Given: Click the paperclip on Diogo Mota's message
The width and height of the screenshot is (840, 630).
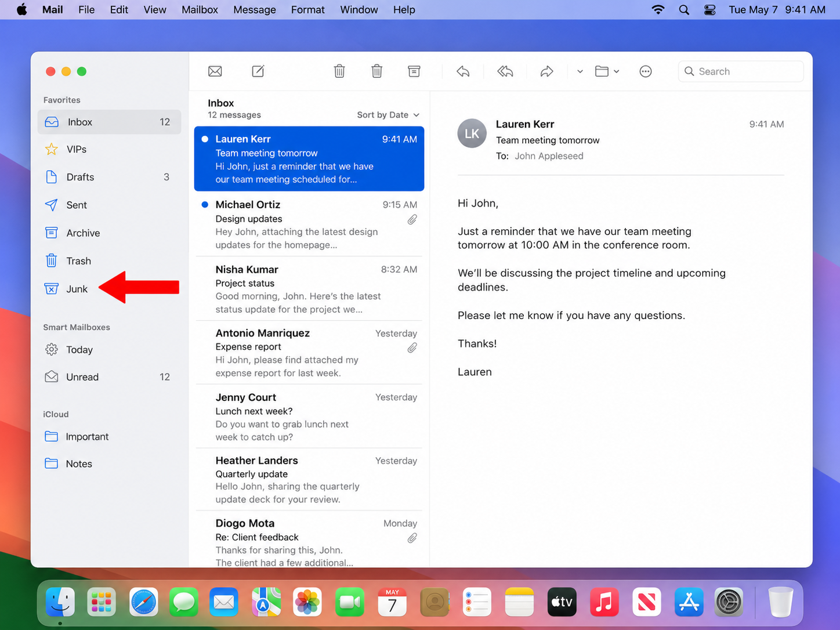Looking at the screenshot, I should click(x=412, y=538).
